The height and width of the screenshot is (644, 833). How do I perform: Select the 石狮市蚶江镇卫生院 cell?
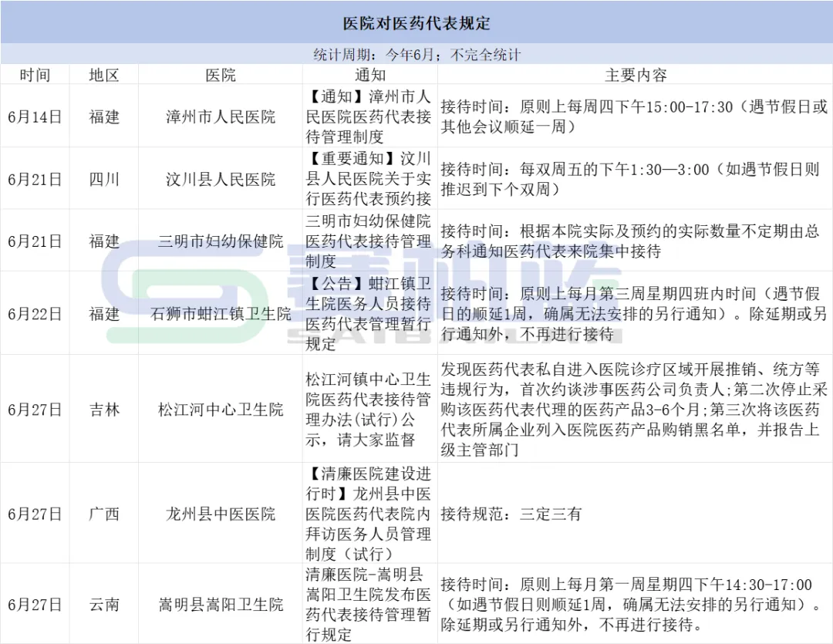pyautogui.click(x=221, y=313)
